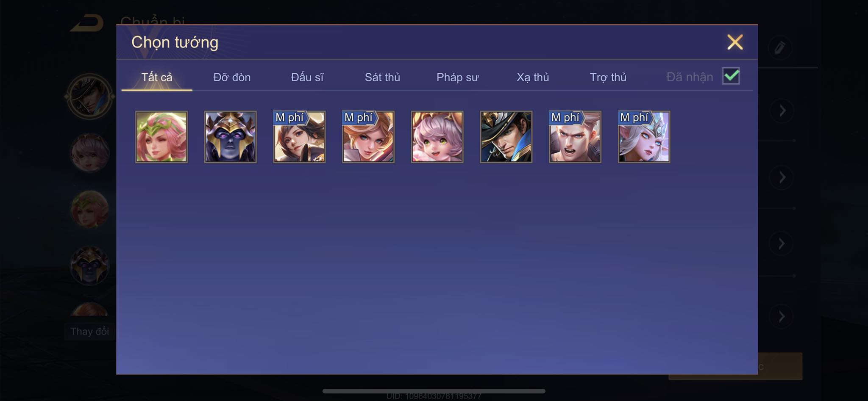Pick the shouting grey-haired male hero

click(x=575, y=137)
